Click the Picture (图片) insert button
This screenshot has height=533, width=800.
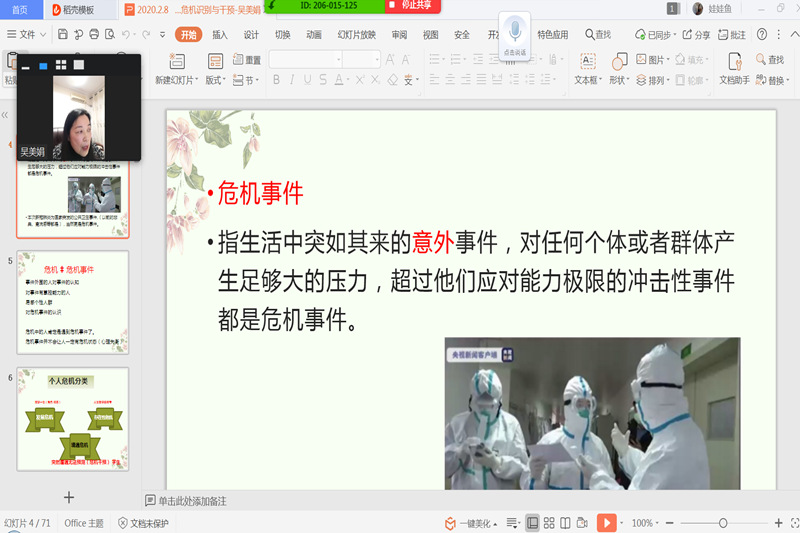point(653,60)
